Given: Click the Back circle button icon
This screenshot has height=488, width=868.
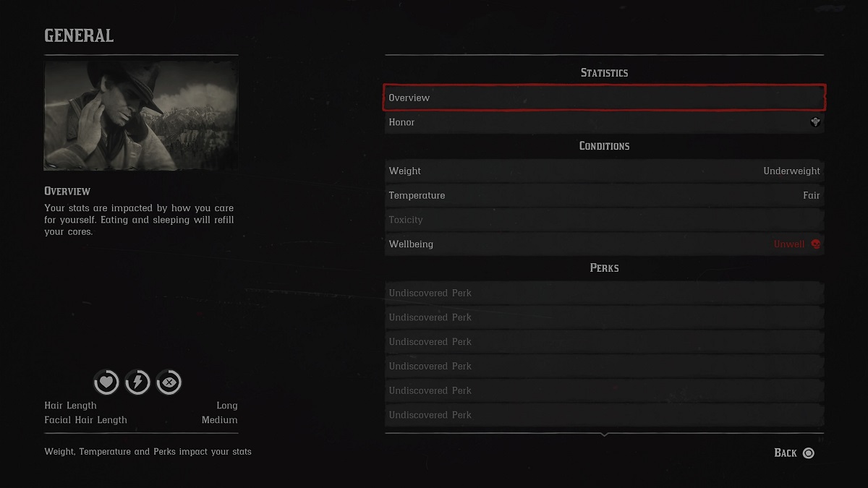Looking at the screenshot, I should coord(809,453).
